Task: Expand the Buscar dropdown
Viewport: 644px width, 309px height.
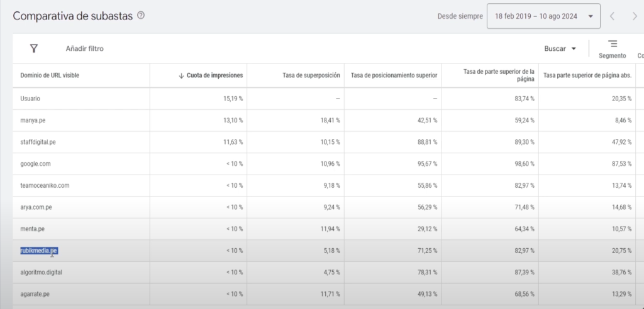Action: coord(560,48)
